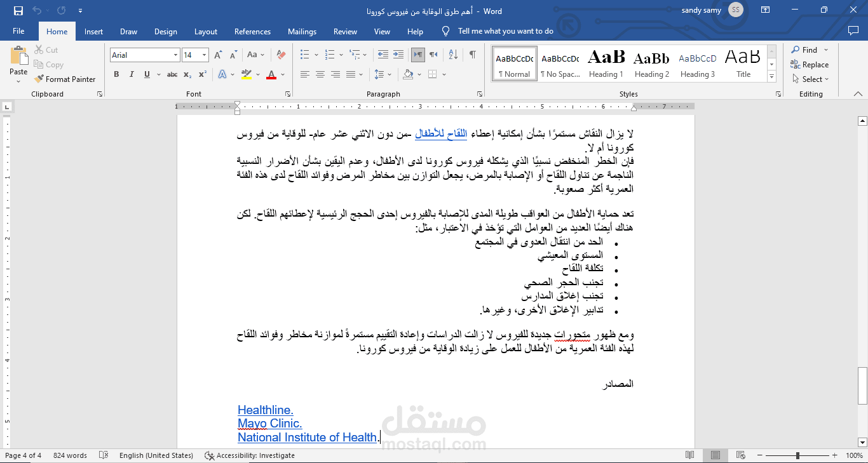The width and height of the screenshot is (868, 463).
Task: Toggle Print Layout view
Action: 715,455
